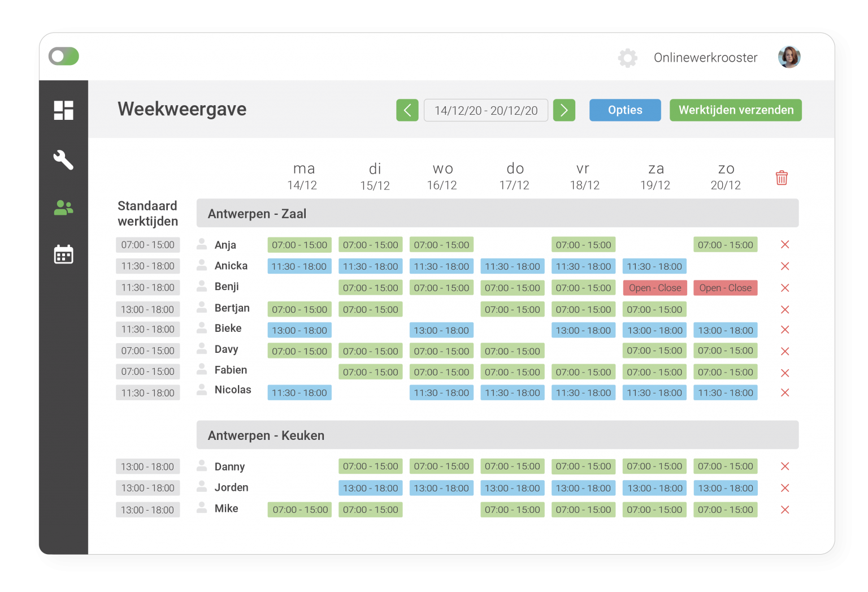The image size is (868, 592).
Task: Select Benji's red Open - Close shift on Saturday
Action: coord(654,288)
